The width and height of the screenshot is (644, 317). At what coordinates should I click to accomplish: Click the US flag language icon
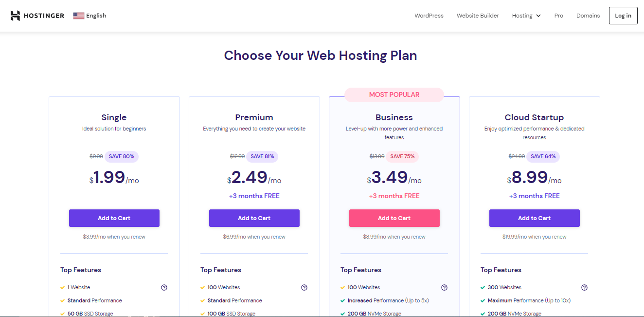point(79,16)
